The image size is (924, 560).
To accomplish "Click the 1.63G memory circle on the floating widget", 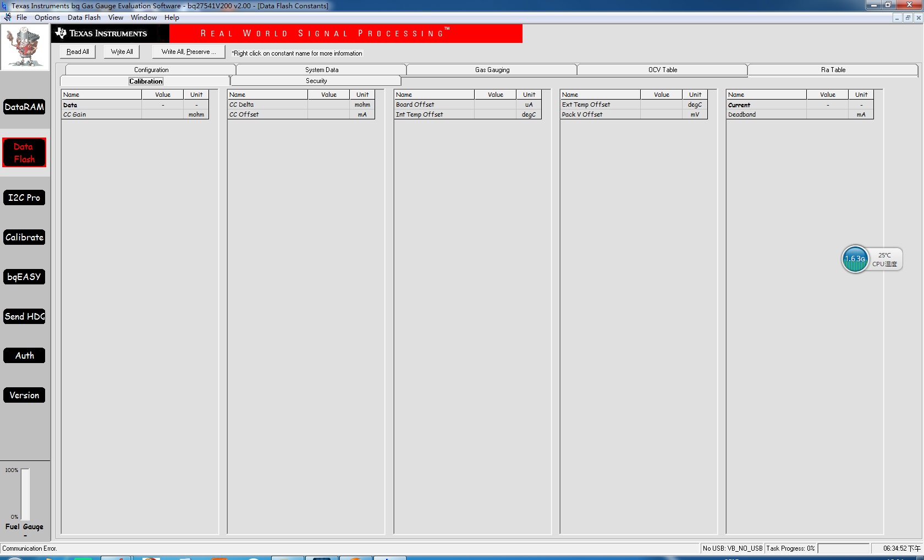I will coord(855,259).
